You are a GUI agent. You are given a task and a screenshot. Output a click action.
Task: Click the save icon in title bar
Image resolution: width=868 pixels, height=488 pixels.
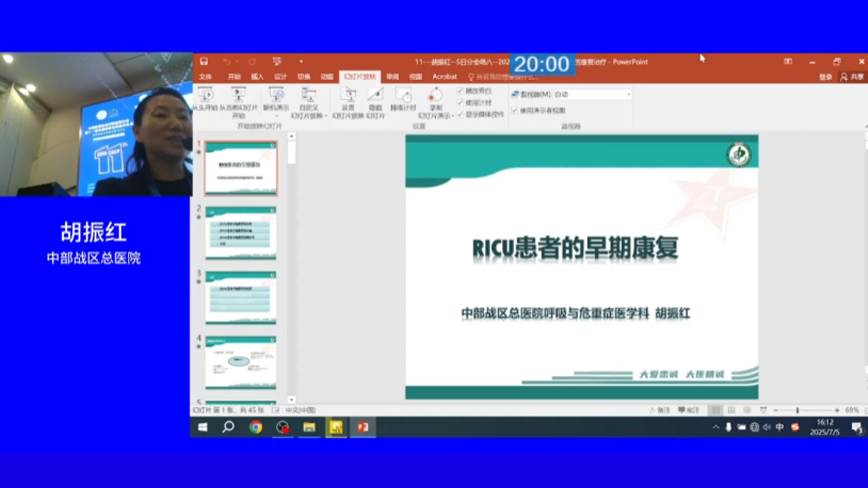pyautogui.click(x=204, y=61)
